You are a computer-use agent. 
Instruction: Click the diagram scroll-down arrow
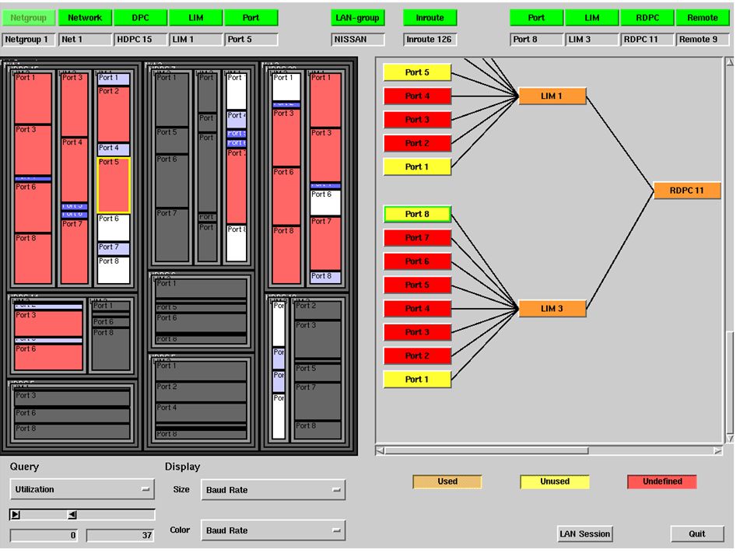click(x=729, y=439)
